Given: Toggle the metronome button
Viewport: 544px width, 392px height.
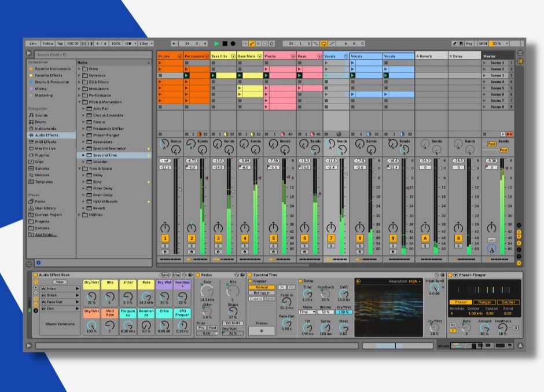Looking at the screenshot, I should point(127,43).
